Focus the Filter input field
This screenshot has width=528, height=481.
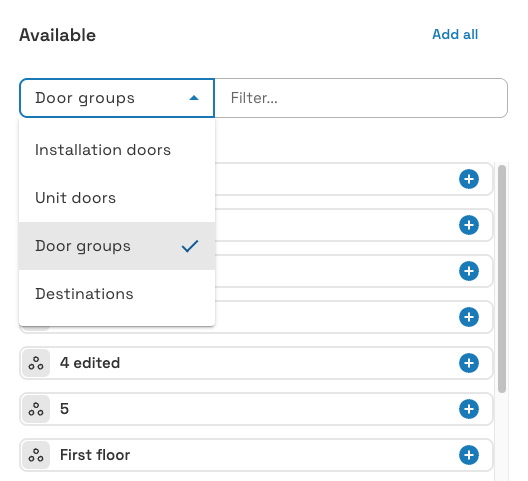[x=361, y=98]
